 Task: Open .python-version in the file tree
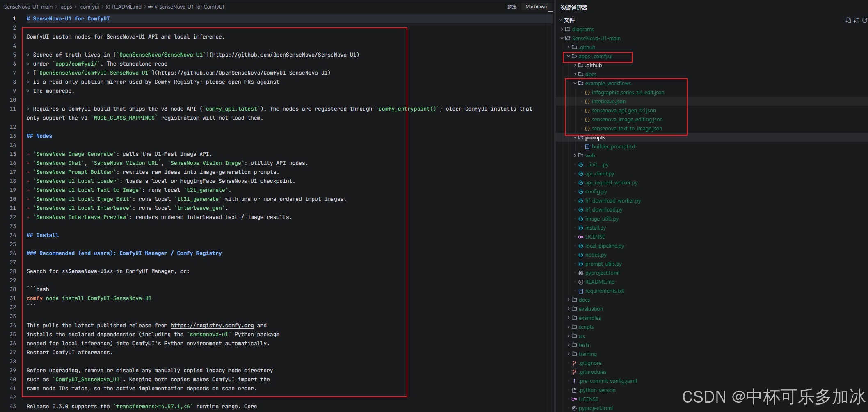point(597,390)
